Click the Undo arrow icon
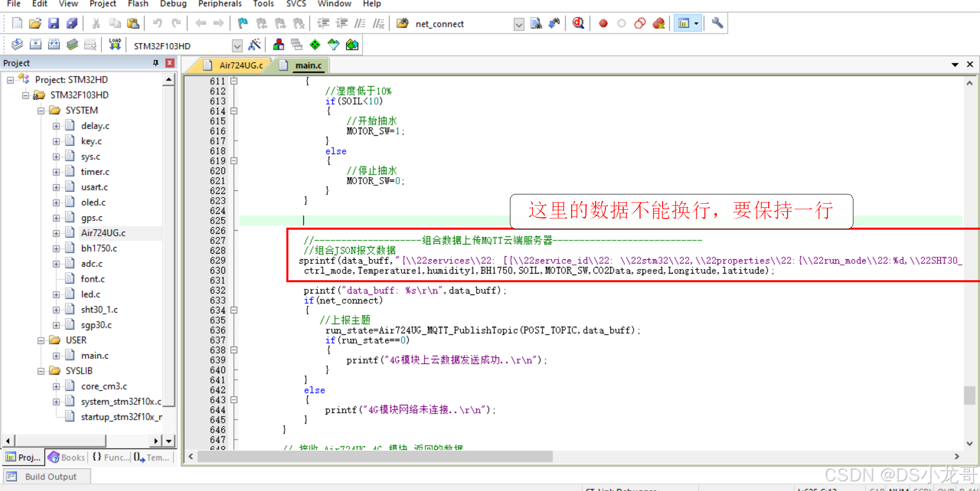 [x=157, y=23]
